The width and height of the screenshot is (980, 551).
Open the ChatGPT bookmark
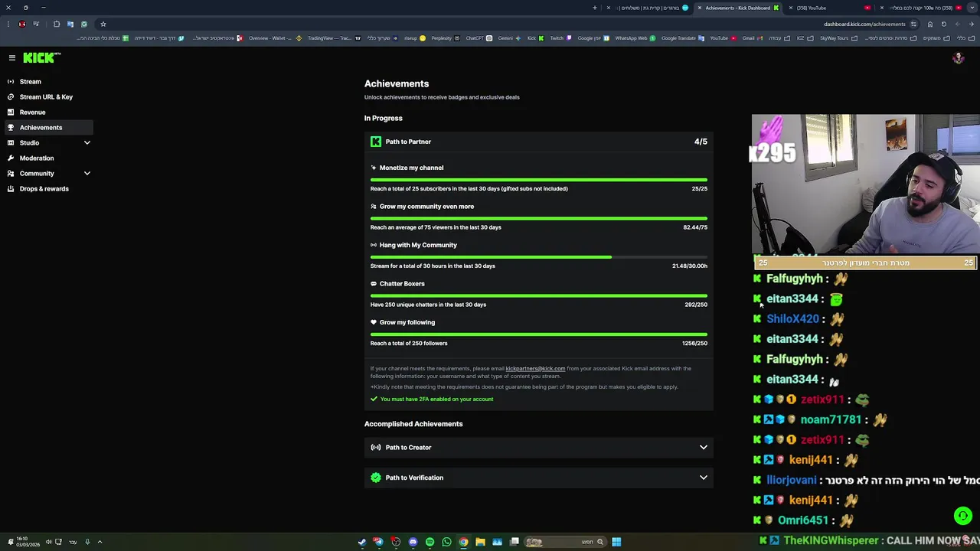point(479,38)
